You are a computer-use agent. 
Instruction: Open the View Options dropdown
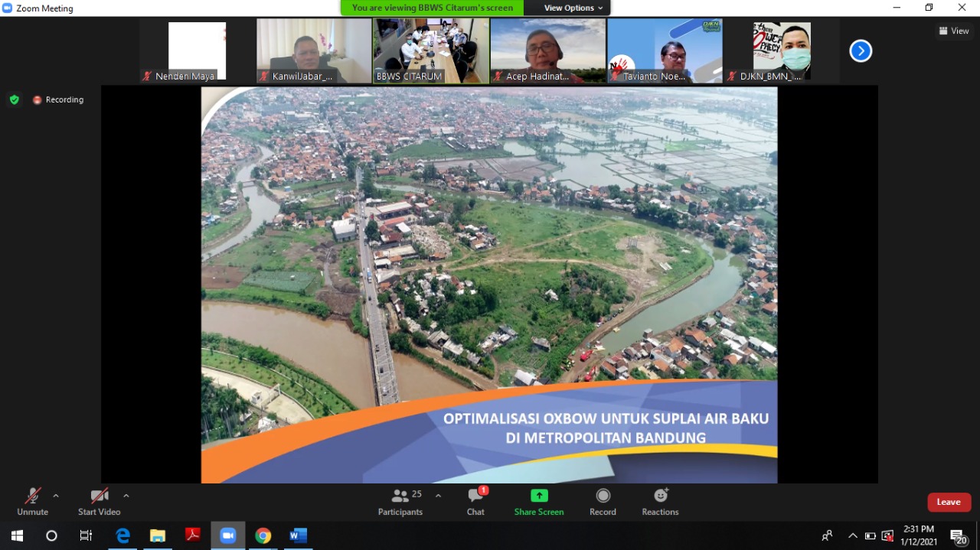click(570, 8)
